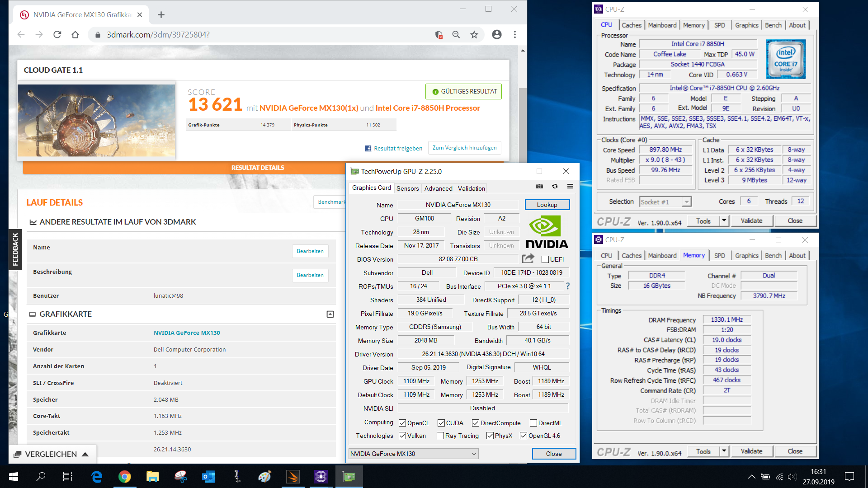The width and height of the screenshot is (868, 488).
Task: Close the NVIDIA GeForce MX130 browser tab
Action: pos(140,15)
